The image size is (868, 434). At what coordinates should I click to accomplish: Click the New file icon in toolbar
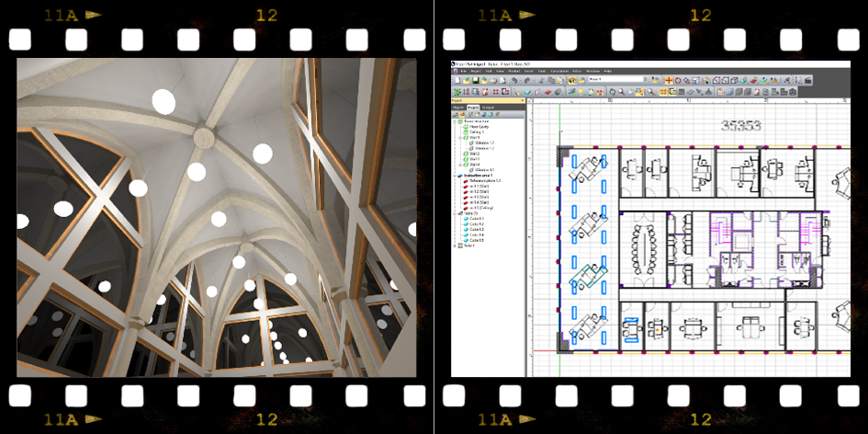(456, 81)
